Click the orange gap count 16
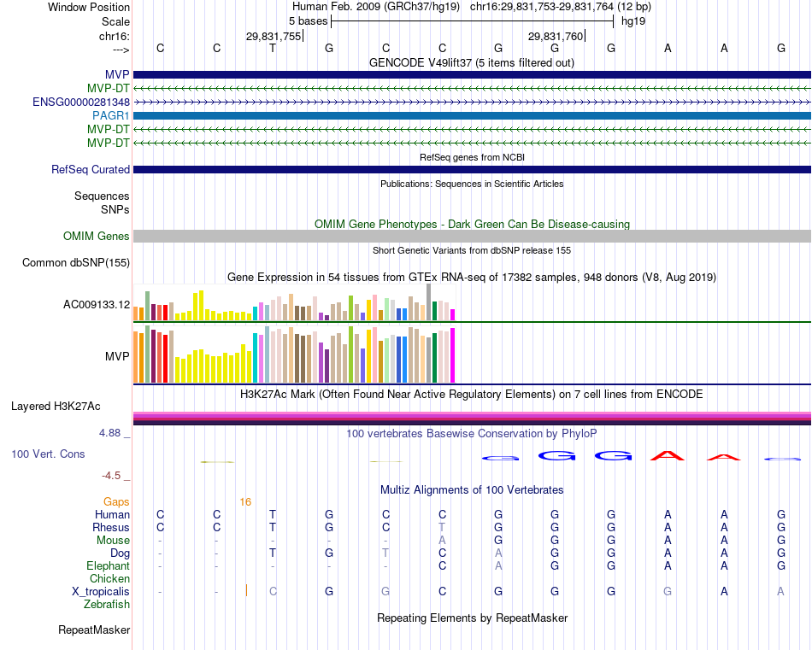Screen dimensions: 812x650 point(245,501)
